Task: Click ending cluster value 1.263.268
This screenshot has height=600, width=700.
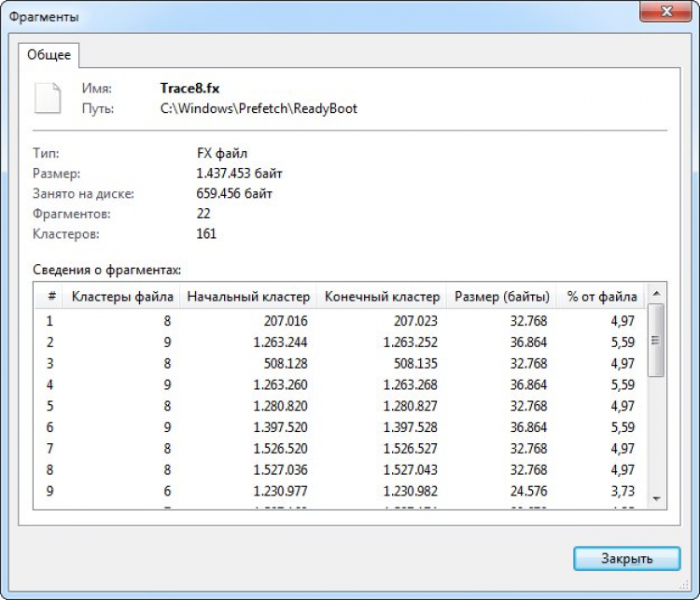Action: 411,384
